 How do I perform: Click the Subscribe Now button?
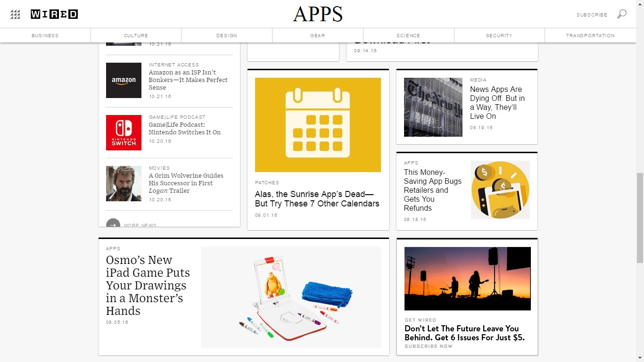point(429,346)
